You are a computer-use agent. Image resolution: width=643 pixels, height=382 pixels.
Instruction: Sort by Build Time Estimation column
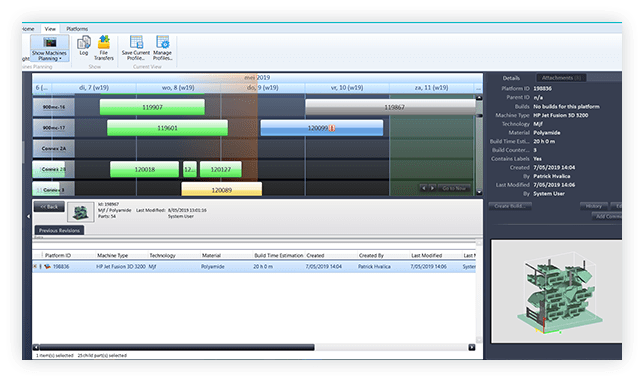click(278, 255)
